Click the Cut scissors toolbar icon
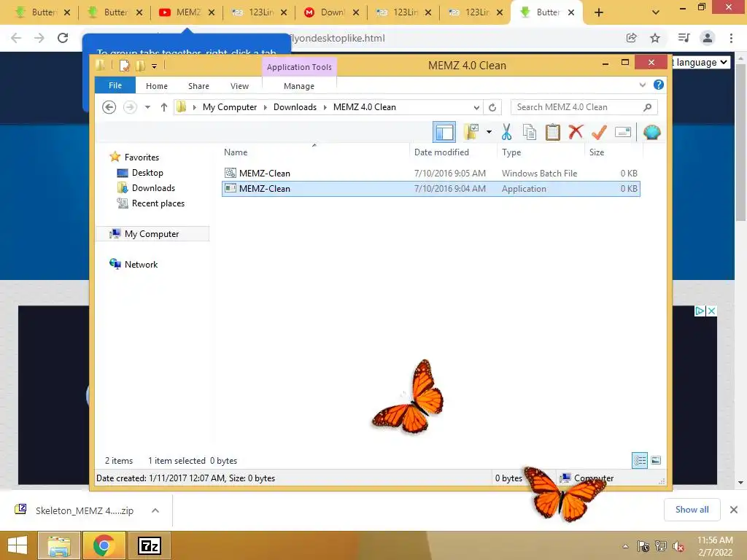Viewport: 747px width, 560px height. tap(506, 133)
